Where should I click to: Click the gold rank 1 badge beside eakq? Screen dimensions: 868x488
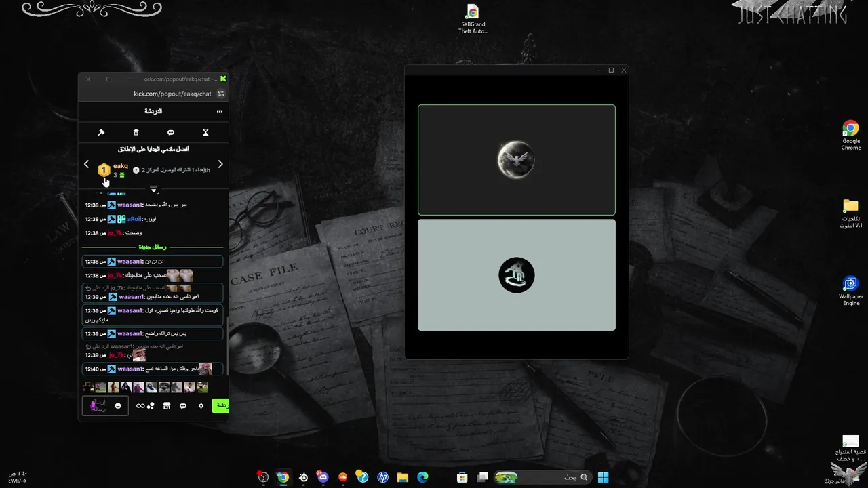coord(104,169)
